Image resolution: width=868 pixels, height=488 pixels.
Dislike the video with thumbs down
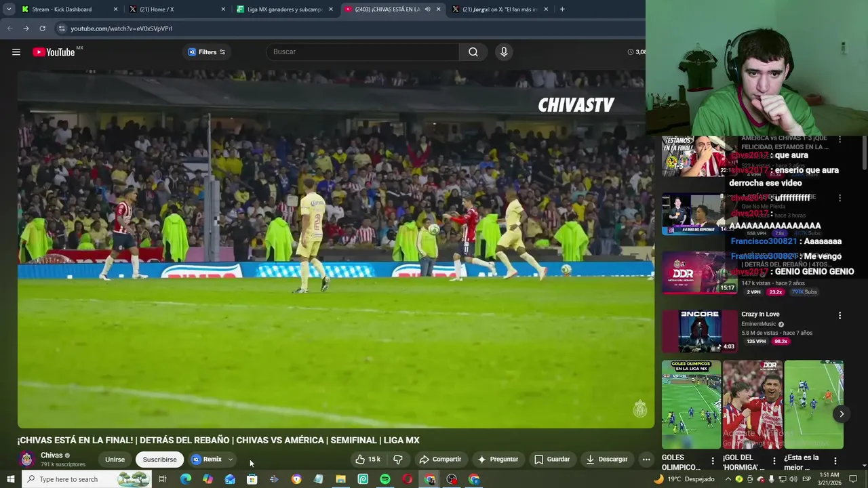(398, 460)
